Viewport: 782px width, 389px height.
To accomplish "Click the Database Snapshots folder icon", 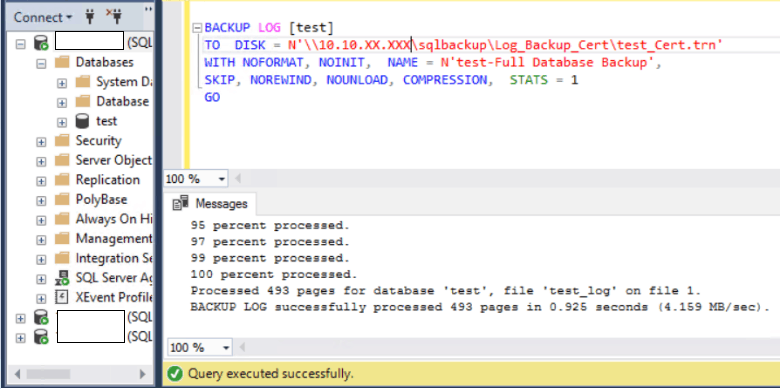I will (83, 101).
